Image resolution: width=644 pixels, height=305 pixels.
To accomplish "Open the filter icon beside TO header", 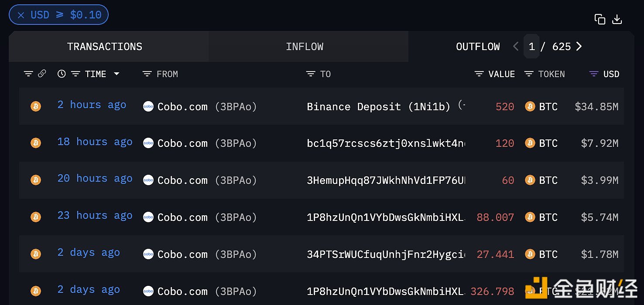I will click(x=311, y=74).
